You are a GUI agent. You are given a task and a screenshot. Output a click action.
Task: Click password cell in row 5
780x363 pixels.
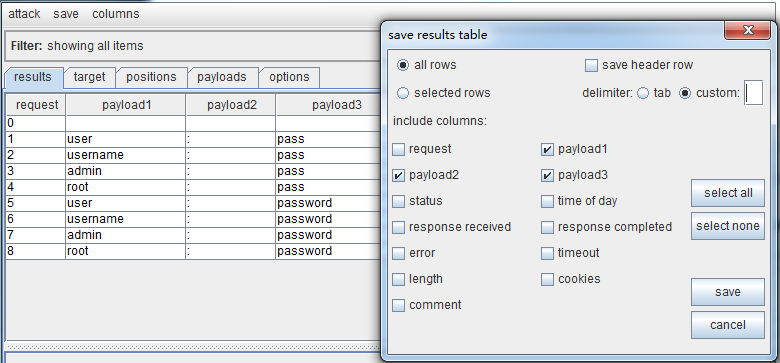pyautogui.click(x=328, y=203)
